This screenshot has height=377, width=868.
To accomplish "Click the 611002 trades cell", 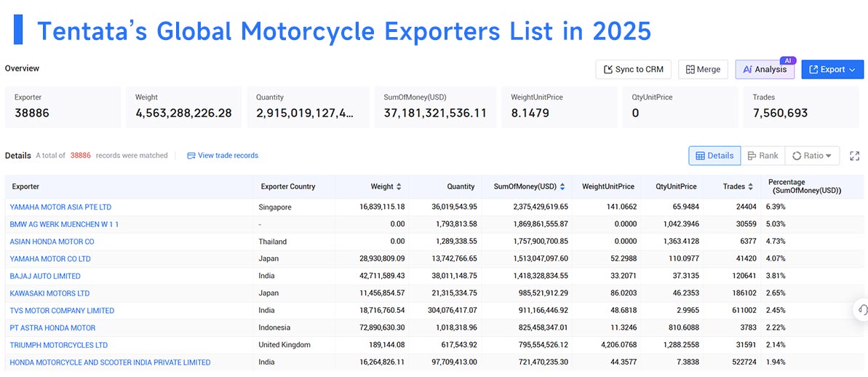I will pos(744,311).
